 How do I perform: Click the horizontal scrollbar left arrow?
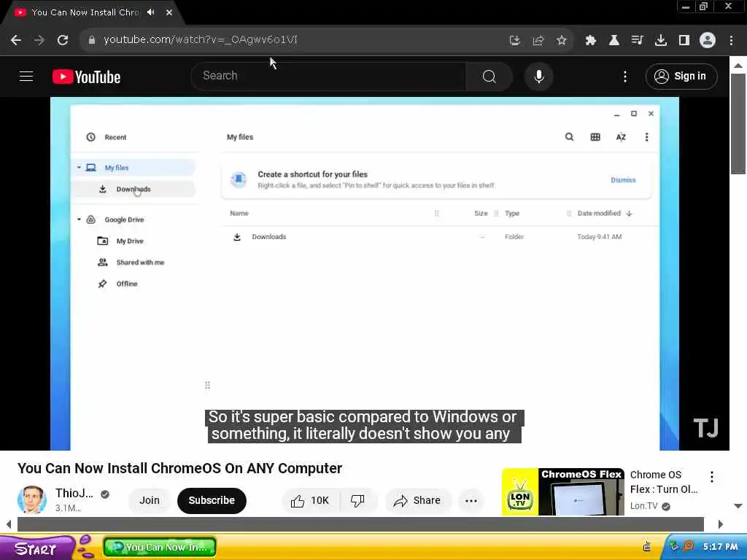click(9, 524)
